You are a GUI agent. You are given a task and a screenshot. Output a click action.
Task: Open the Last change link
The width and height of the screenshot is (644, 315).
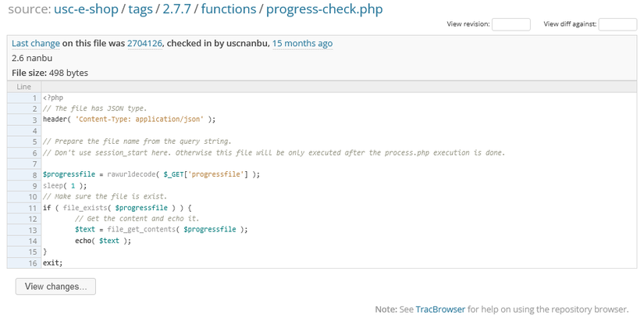tap(36, 44)
